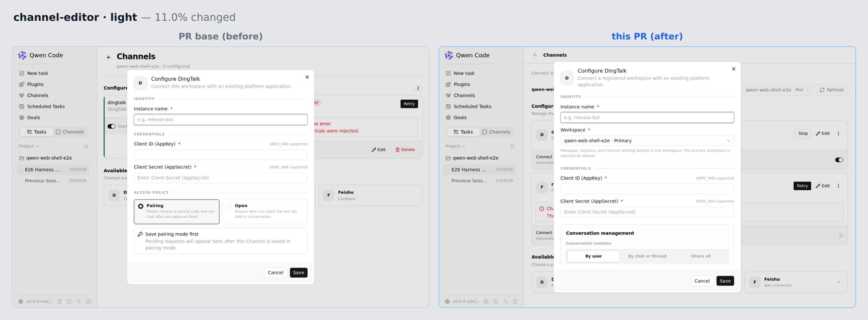Screen dimensions: 868x320
Task: Toggle dark mode moon icon in the before panel
Action: tap(50, 301)
